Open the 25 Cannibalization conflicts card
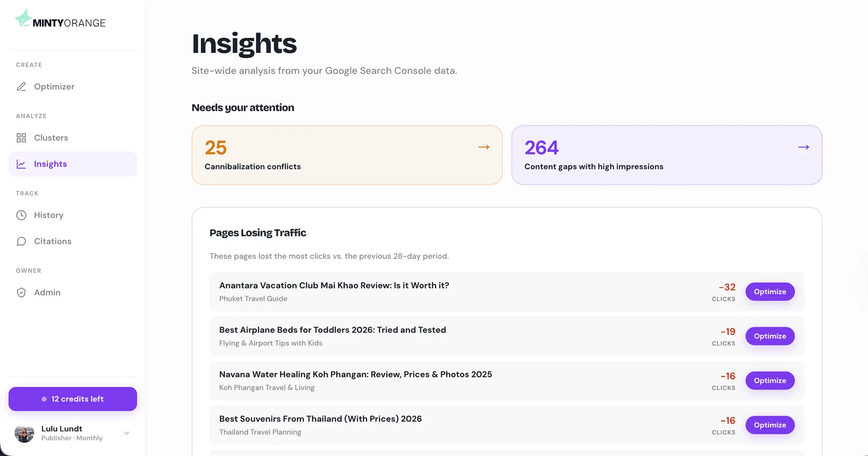Image resolution: width=868 pixels, height=456 pixels. click(x=347, y=155)
